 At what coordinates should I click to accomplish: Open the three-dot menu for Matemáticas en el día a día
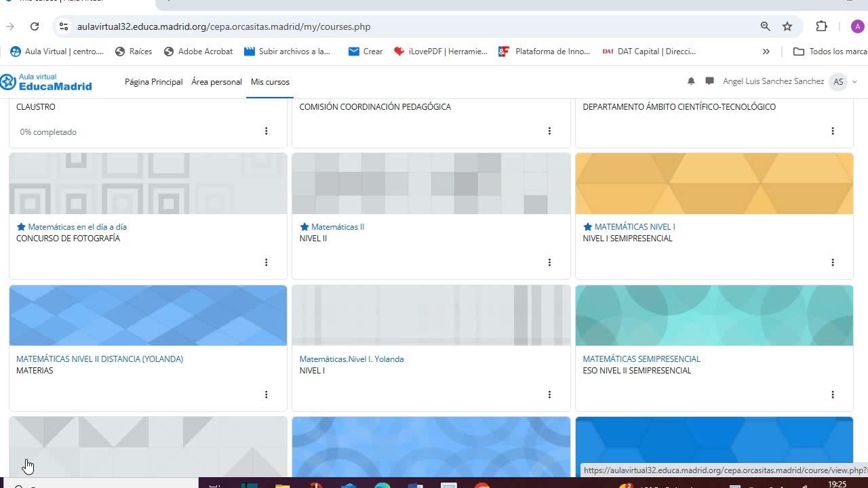click(x=266, y=262)
